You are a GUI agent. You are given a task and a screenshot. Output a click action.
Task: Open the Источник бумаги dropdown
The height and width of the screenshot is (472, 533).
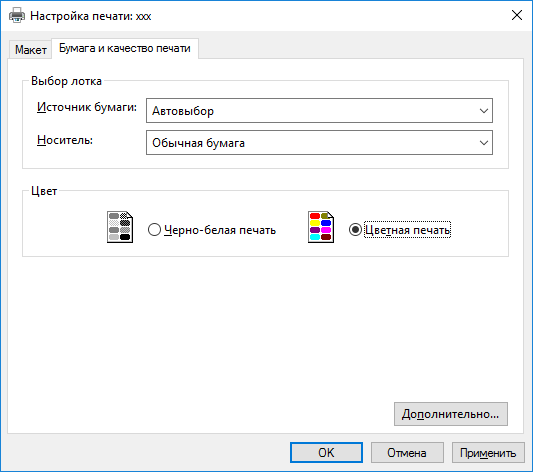319,110
